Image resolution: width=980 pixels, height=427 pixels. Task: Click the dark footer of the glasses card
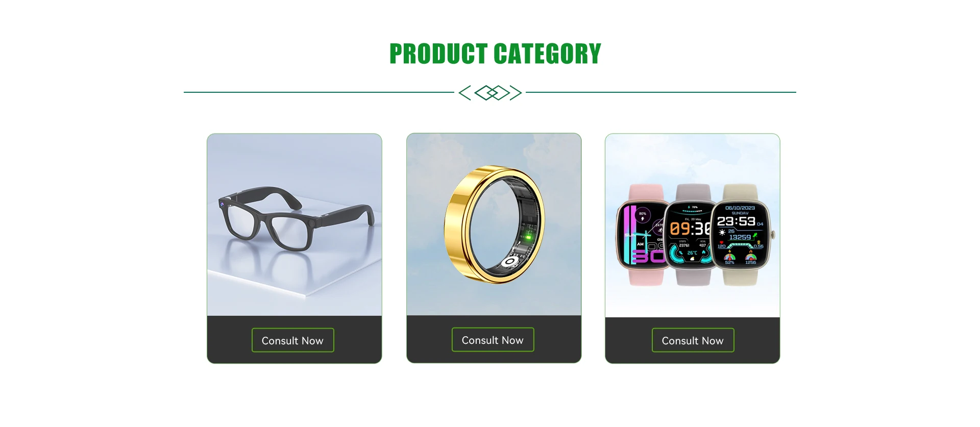click(x=295, y=339)
